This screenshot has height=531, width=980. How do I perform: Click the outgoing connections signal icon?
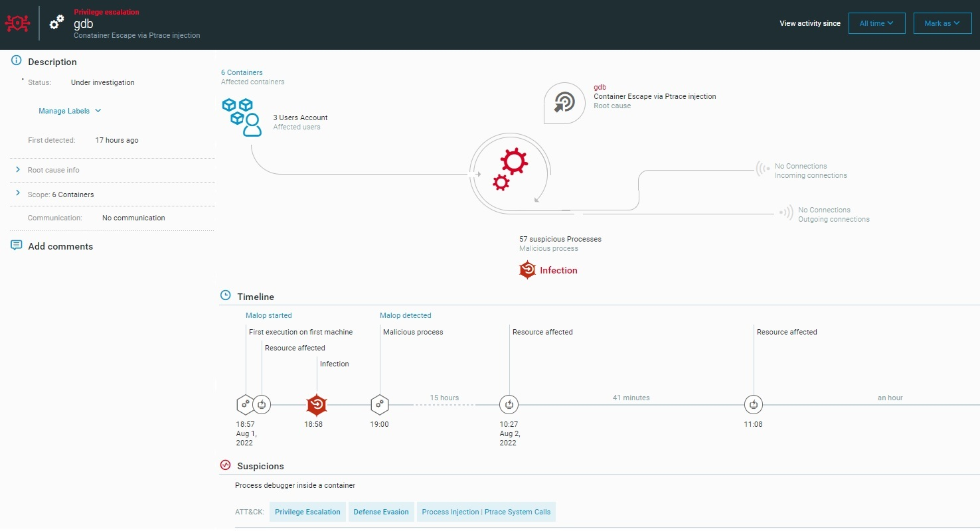786,214
